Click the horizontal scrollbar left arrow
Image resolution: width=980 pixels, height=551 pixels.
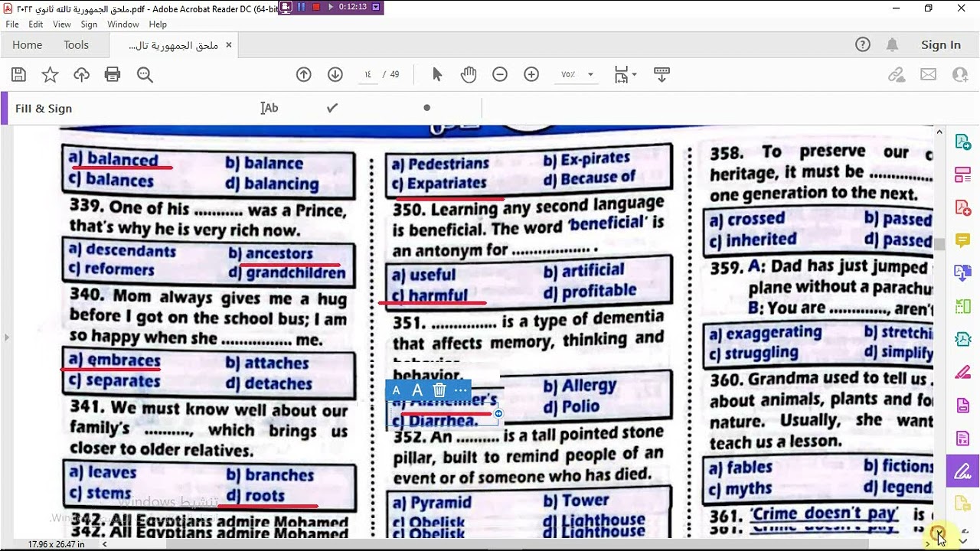point(104,544)
